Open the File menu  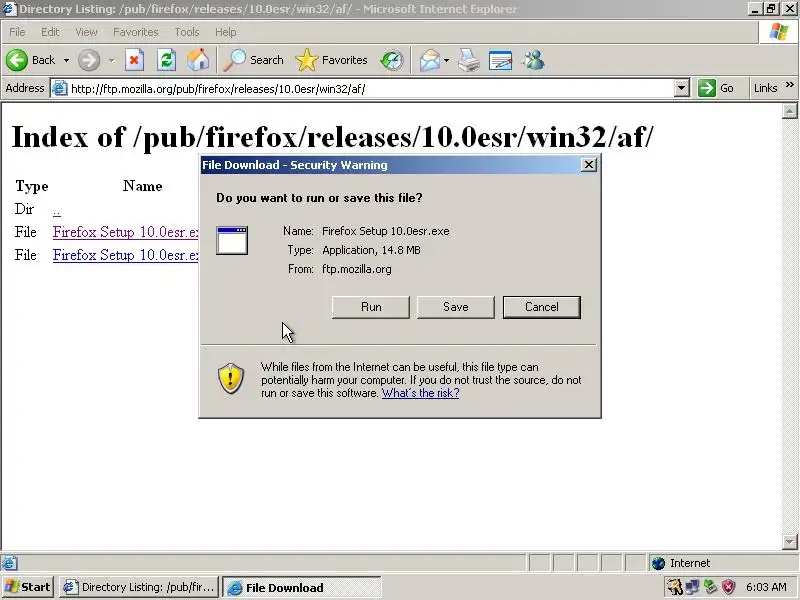pyautogui.click(x=17, y=32)
